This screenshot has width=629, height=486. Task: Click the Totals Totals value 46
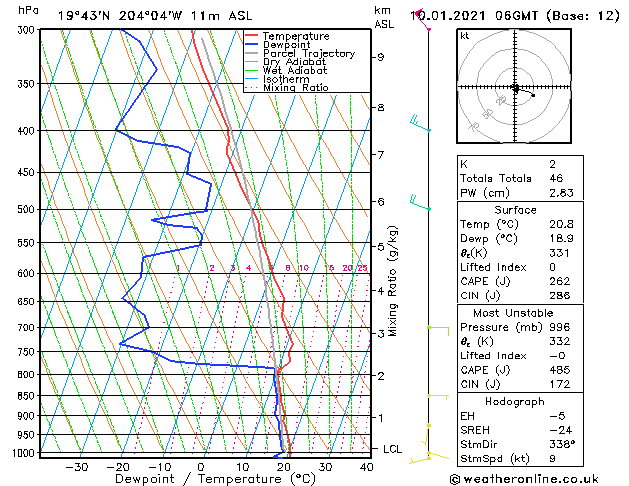pos(556,178)
